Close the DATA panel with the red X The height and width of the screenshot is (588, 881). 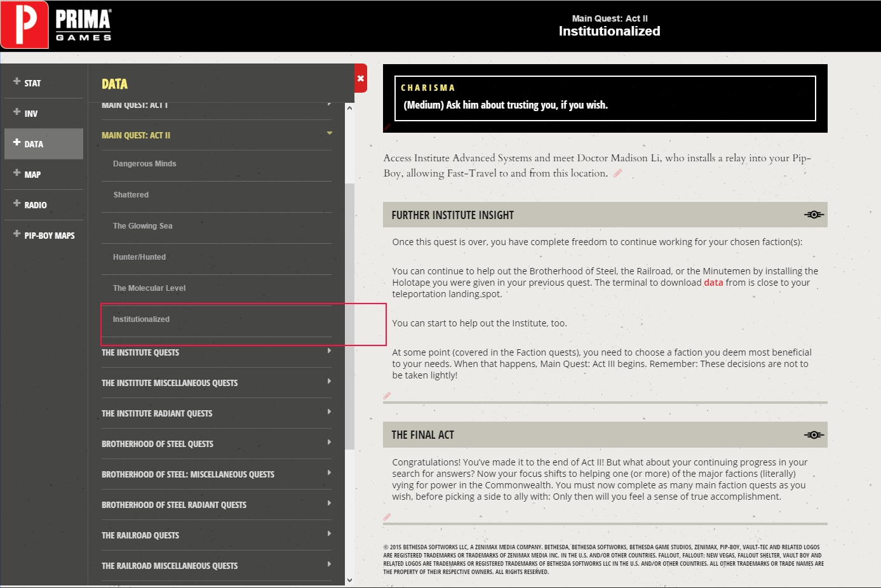(361, 78)
